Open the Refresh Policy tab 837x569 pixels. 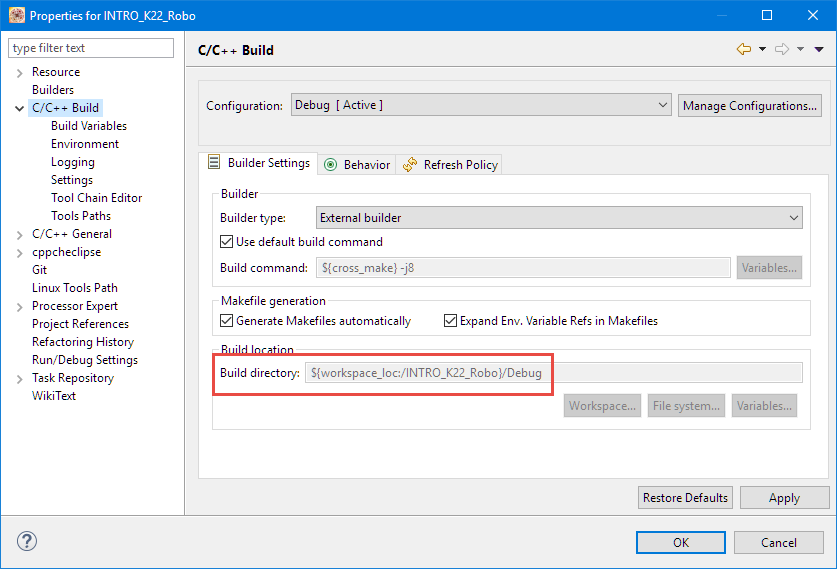tap(450, 164)
